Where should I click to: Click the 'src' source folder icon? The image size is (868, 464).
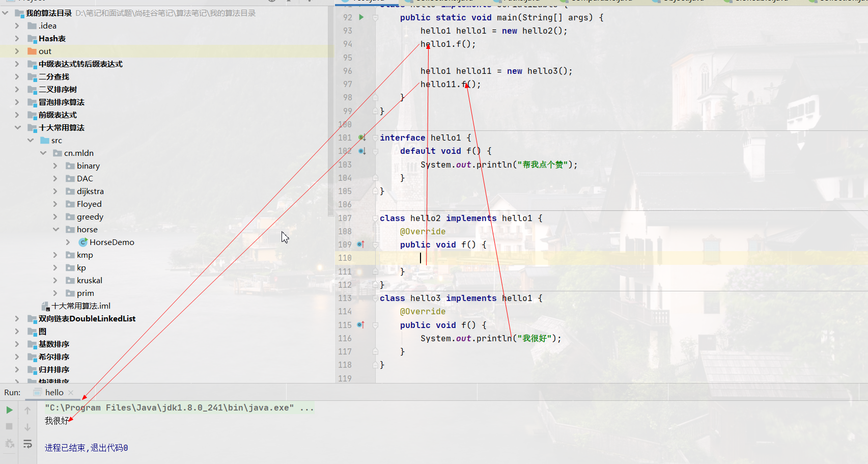tap(45, 140)
